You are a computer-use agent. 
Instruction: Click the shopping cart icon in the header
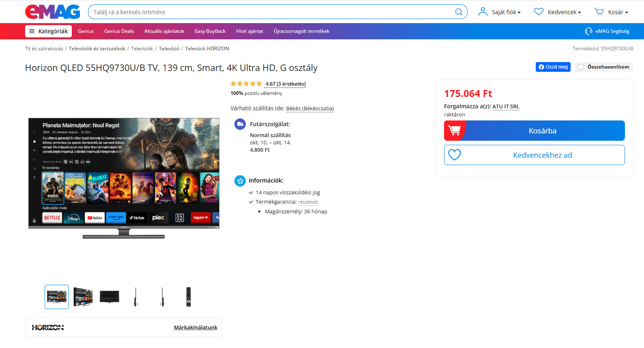(599, 12)
